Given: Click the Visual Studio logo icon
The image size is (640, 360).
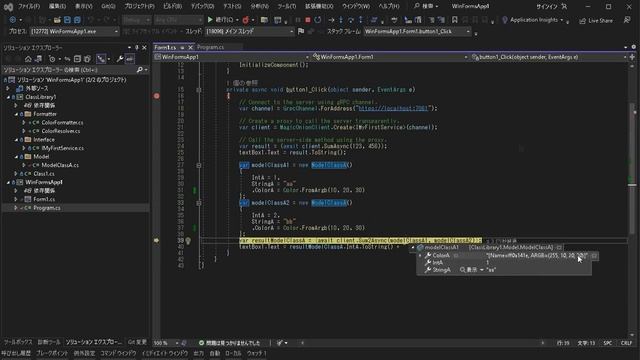Looking at the screenshot, I should [8, 7].
